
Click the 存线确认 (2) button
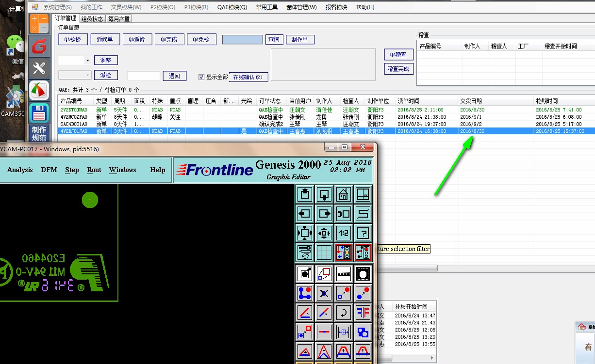point(248,77)
